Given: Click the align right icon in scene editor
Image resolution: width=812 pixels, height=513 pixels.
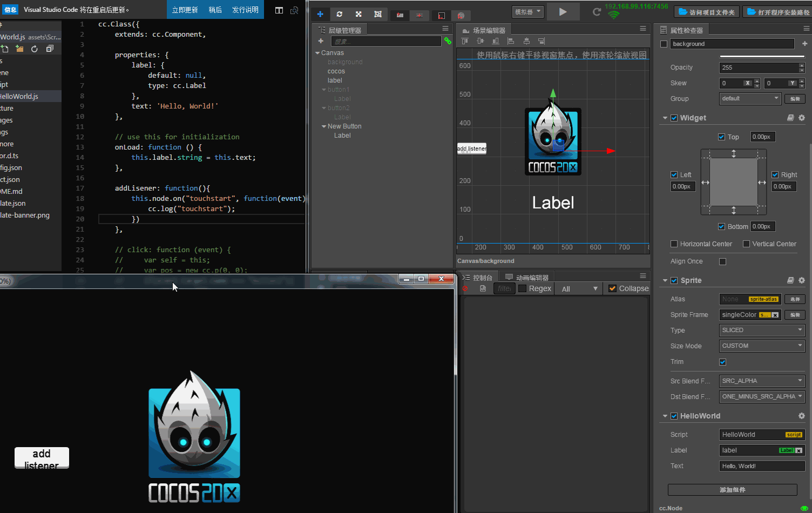Looking at the screenshot, I should [542, 41].
